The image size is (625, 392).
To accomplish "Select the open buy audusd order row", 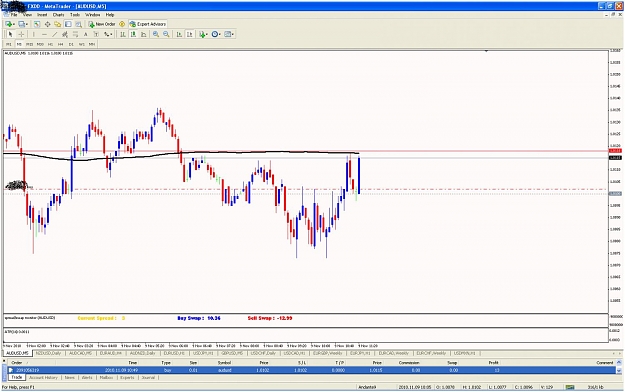I will 311,370.
